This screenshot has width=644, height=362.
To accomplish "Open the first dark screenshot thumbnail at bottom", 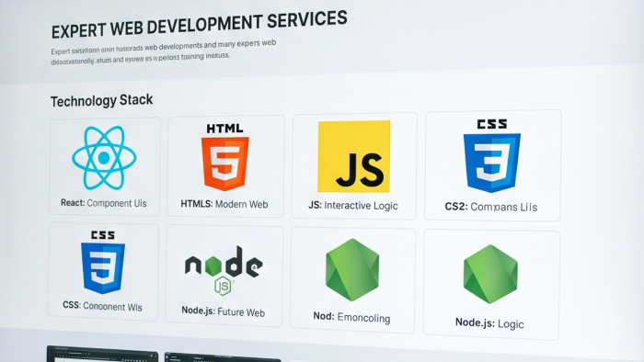I will click(102, 354).
